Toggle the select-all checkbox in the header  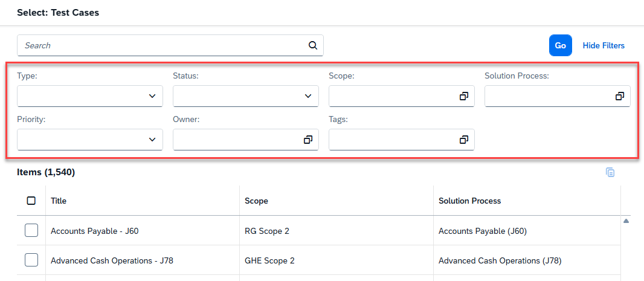[x=31, y=201]
